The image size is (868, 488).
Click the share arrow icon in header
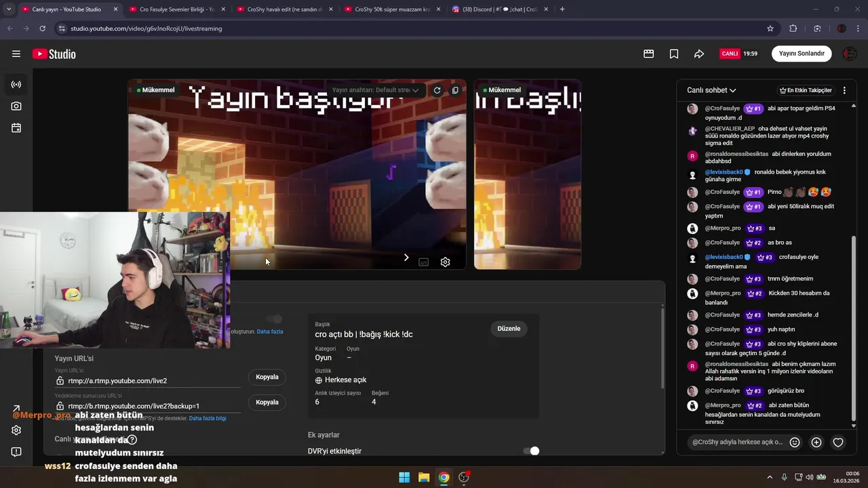699,54
